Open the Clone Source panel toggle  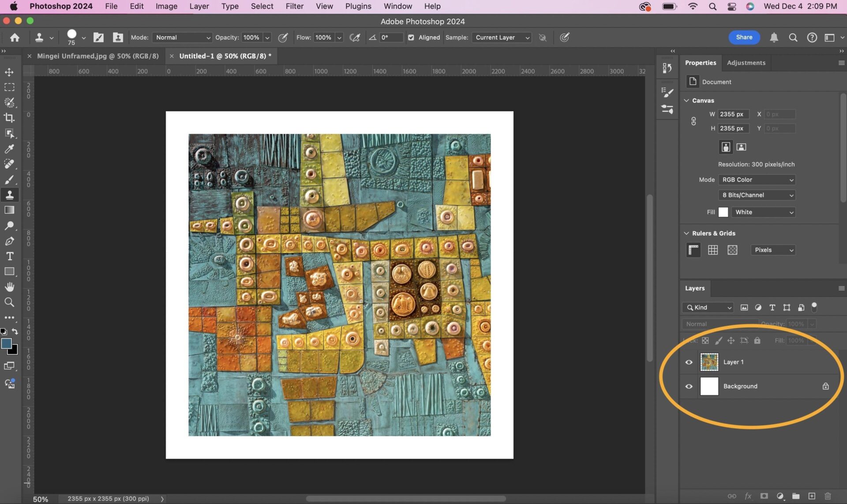tap(117, 37)
